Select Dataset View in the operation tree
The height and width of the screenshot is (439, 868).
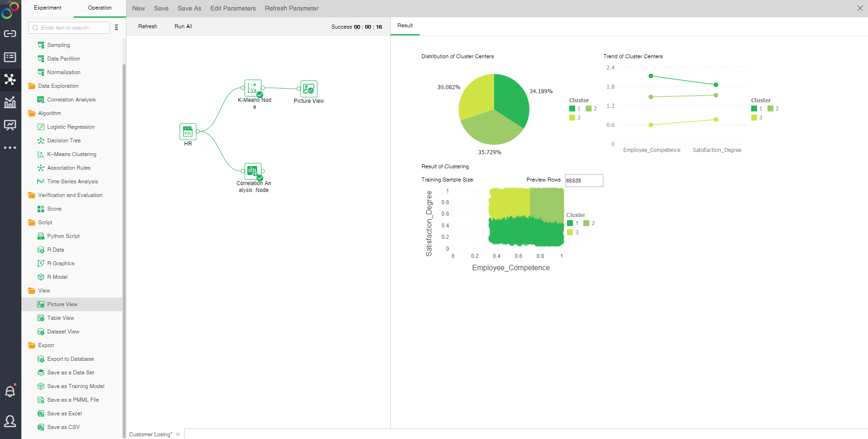point(63,332)
